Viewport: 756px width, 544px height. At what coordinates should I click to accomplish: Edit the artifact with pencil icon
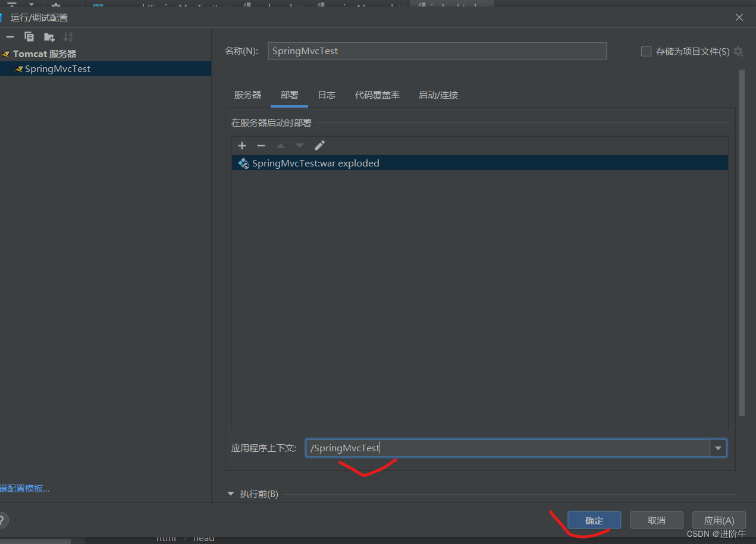[319, 146]
